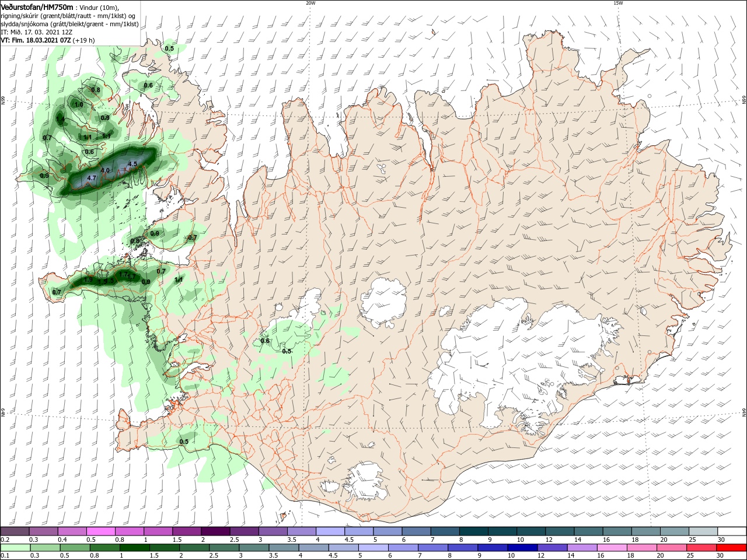Screen dimensions: 747x560
Task: Click the 0.4 legend scale label
Action: click(62, 540)
